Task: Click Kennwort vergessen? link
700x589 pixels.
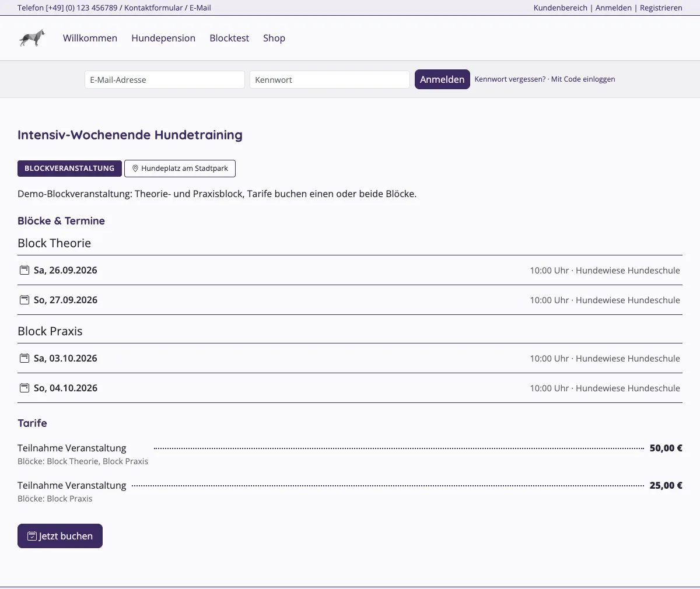Action: (x=510, y=79)
